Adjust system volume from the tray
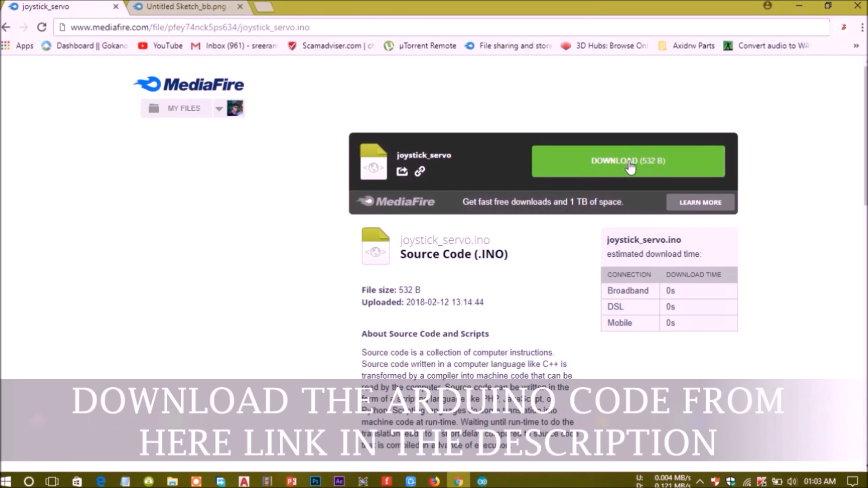The height and width of the screenshot is (488, 868). tap(793, 481)
